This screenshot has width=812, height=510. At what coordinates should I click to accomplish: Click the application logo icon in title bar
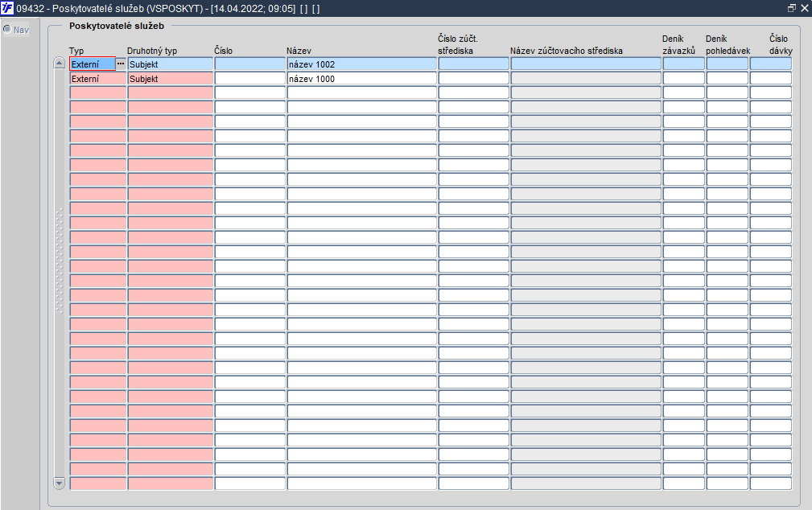tap(7, 8)
